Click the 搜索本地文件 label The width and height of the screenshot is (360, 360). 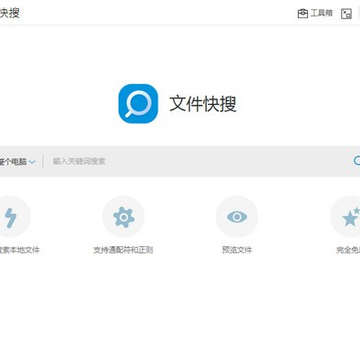pyautogui.click(x=20, y=250)
